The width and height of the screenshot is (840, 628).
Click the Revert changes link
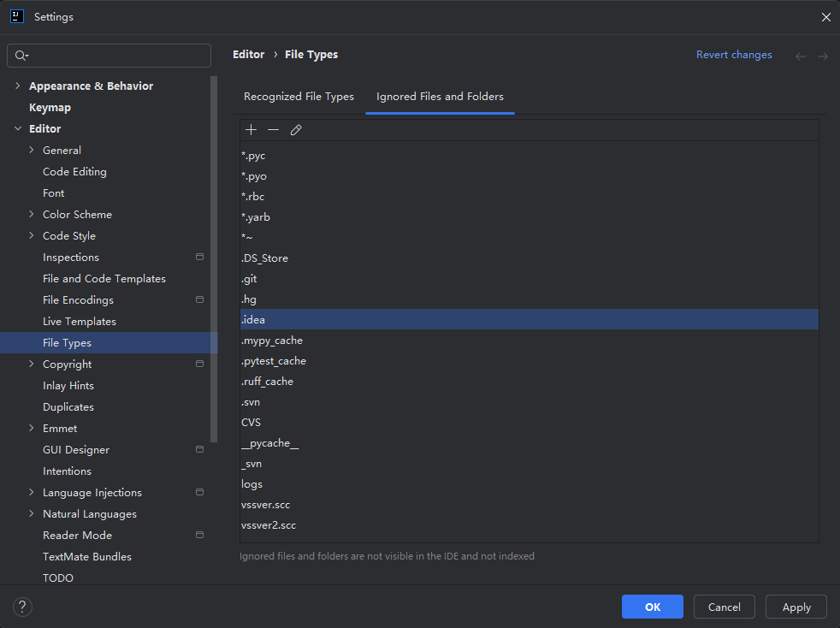pos(734,55)
